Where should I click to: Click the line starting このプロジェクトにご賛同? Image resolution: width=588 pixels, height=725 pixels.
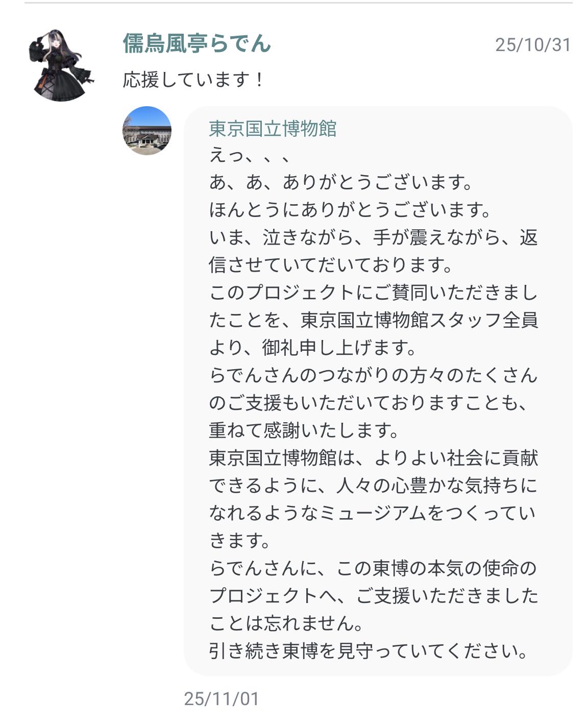373,293
